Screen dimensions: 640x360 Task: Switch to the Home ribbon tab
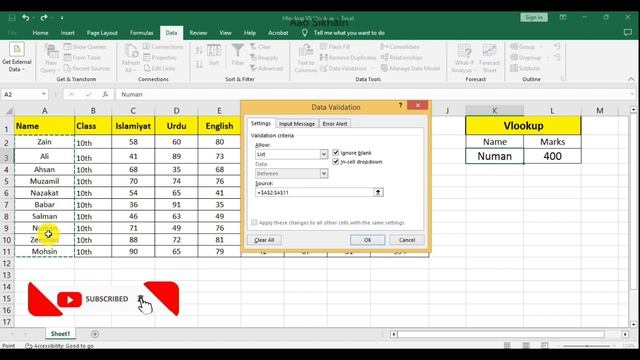click(40, 33)
